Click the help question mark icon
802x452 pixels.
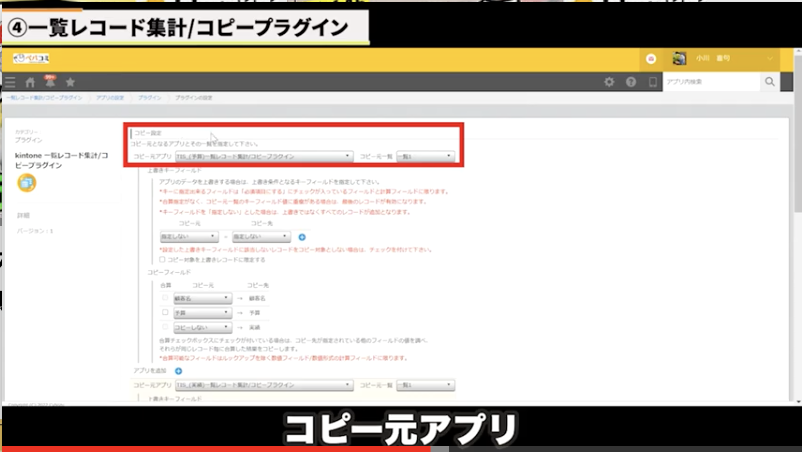630,82
